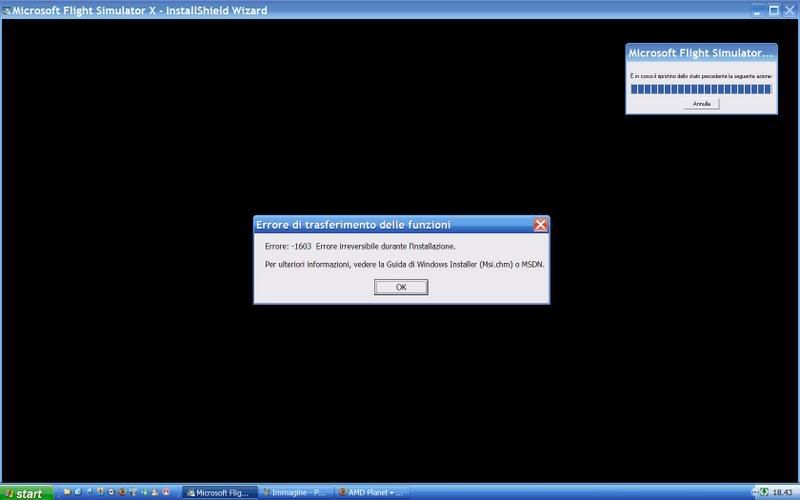800x500 pixels.
Task: Click OK in the error dialog
Action: 401,287
